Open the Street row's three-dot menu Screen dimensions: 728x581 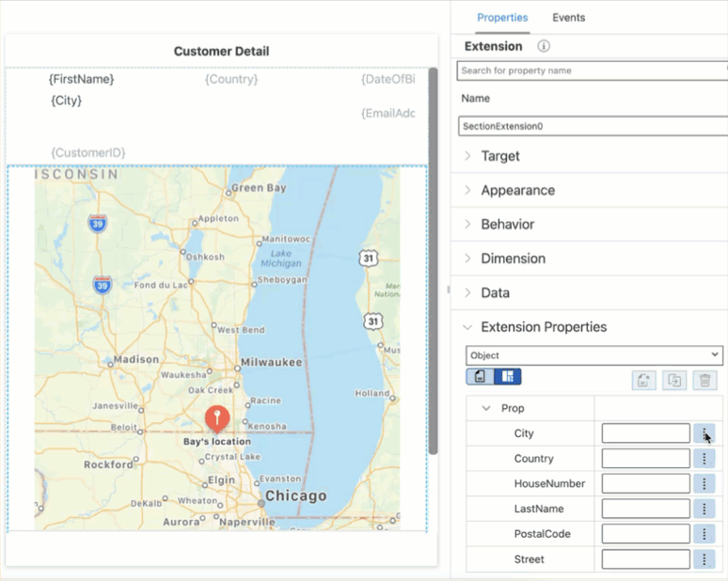point(704,559)
